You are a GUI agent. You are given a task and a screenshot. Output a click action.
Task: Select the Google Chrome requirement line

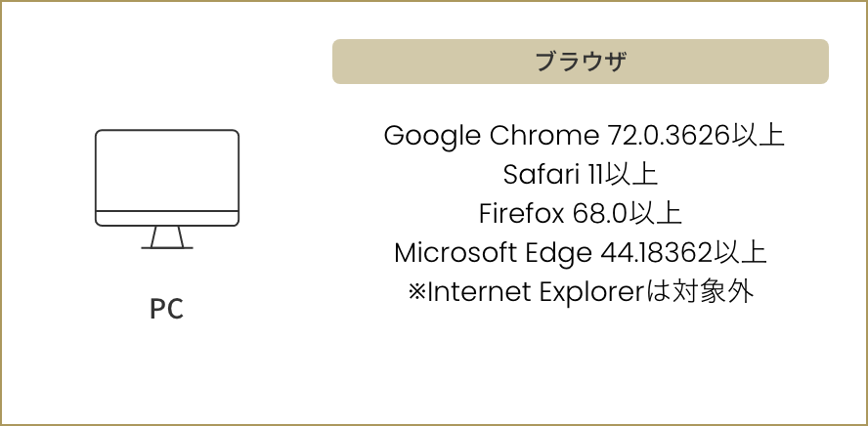click(x=584, y=136)
